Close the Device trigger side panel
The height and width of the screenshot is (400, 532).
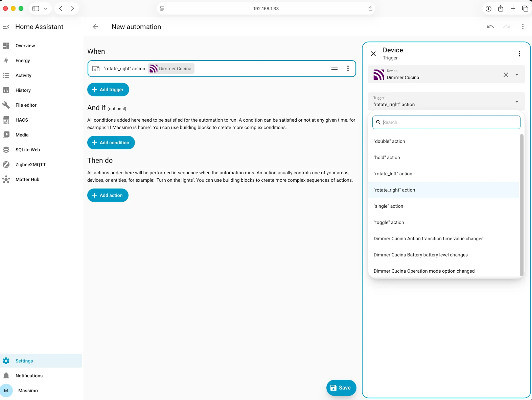click(373, 54)
